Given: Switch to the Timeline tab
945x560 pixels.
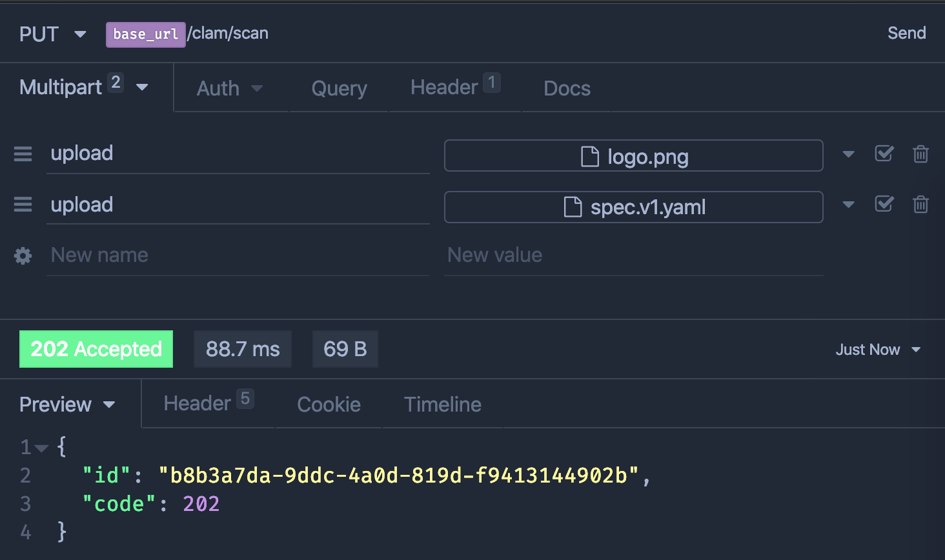Looking at the screenshot, I should (443, 405).
